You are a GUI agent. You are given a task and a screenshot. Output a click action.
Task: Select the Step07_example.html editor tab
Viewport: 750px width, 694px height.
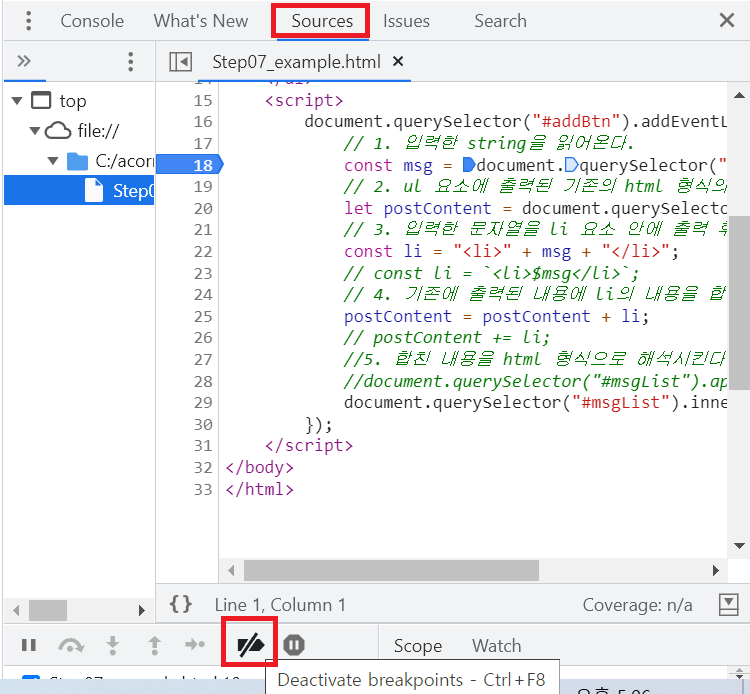(297, 62)
